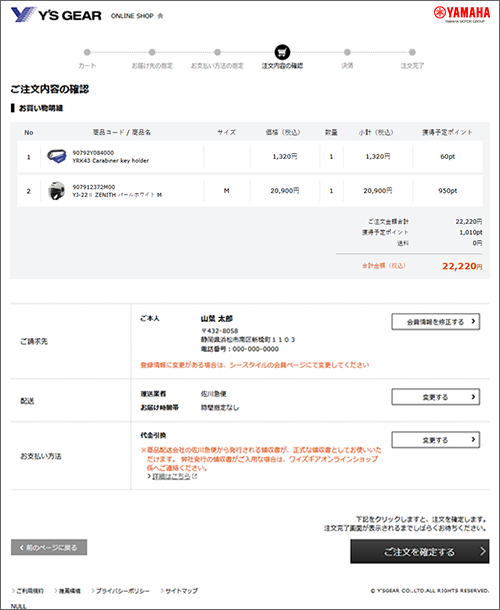This screenshot has height=610, width=500.
Task: Select the 決済 step label
Action: click(x=347, y=66)
